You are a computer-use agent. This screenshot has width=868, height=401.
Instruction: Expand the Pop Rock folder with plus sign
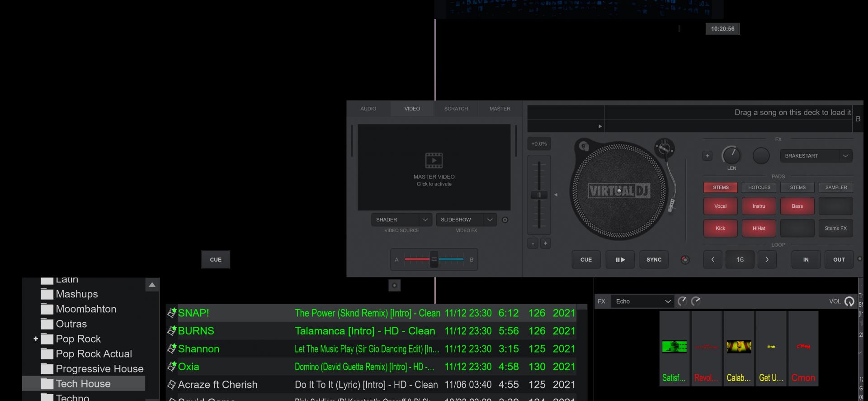pos(36,339)
